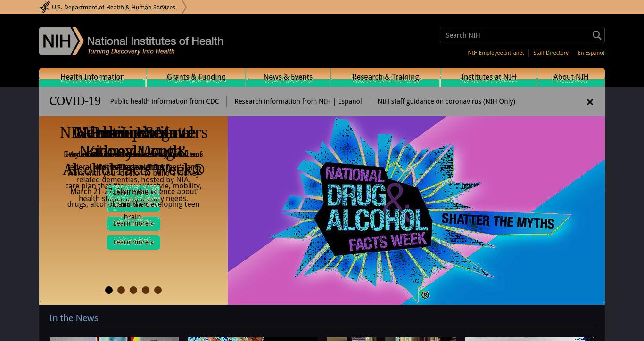The height and width of the screenshot is (341, 644).
Task: Select the fifth carousel slide dot
Action: coord(158,290)
